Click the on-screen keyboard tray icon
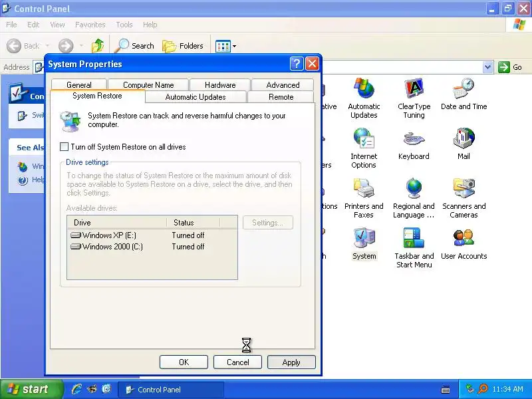The width and height of the screenshot is (532, 399). click(446, 390)
